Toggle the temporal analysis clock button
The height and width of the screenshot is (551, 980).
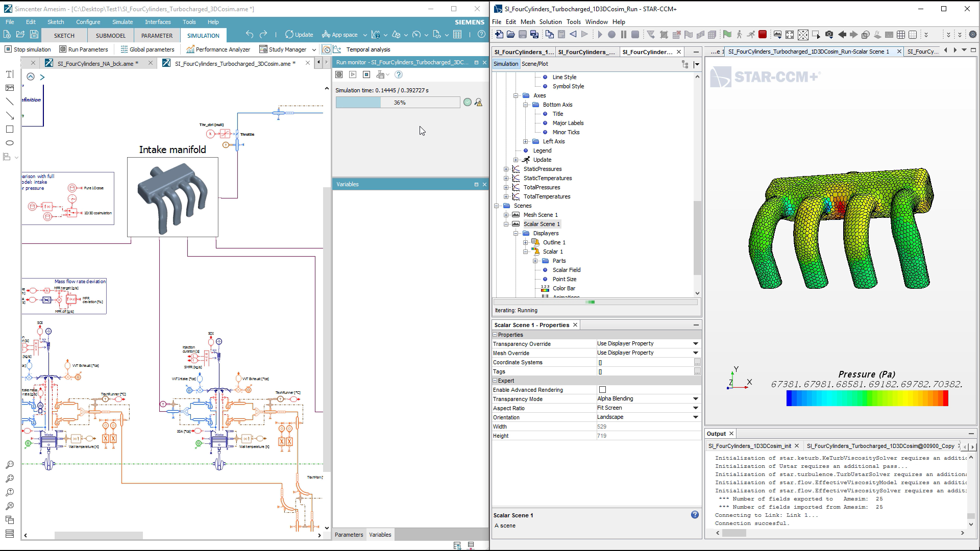point(327,49)
